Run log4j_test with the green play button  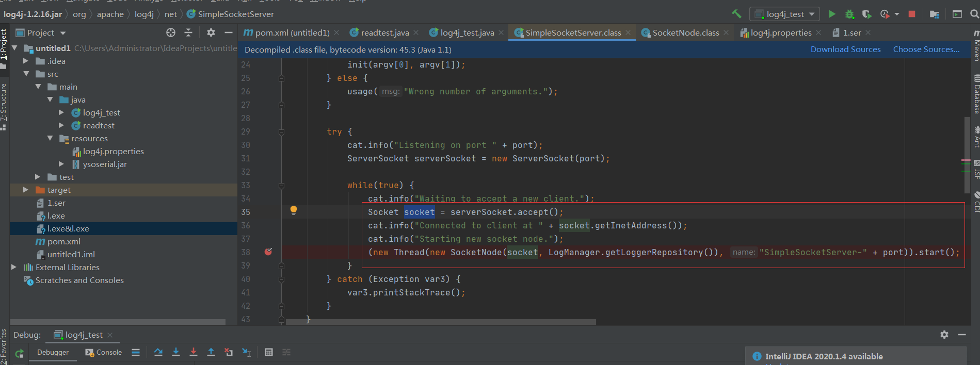832,14
